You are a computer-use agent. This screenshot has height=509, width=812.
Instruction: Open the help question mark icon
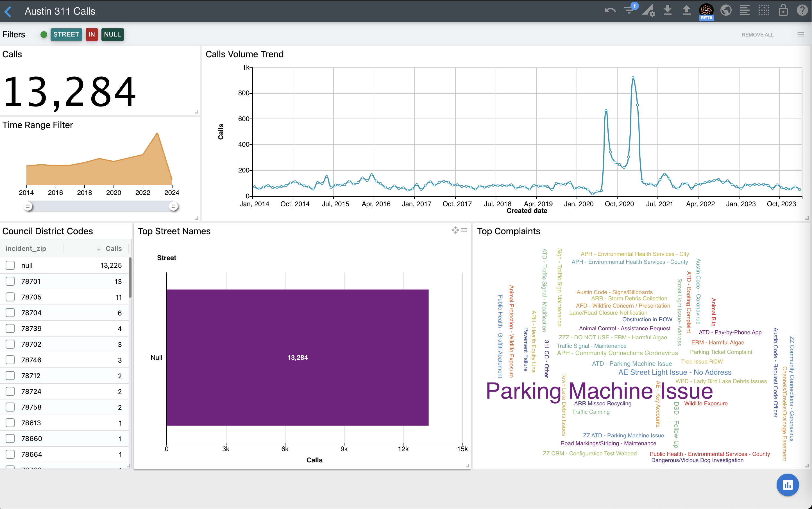(x=802, y=10)
